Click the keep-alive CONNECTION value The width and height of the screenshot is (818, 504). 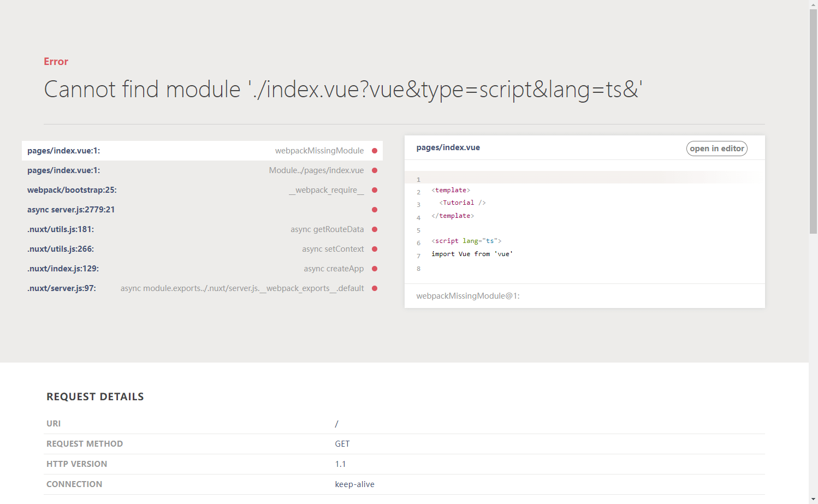coord(354,484)
